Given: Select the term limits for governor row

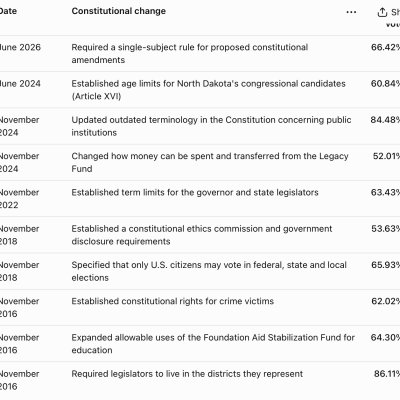Looking at the screenshot, I should (200, 199).
